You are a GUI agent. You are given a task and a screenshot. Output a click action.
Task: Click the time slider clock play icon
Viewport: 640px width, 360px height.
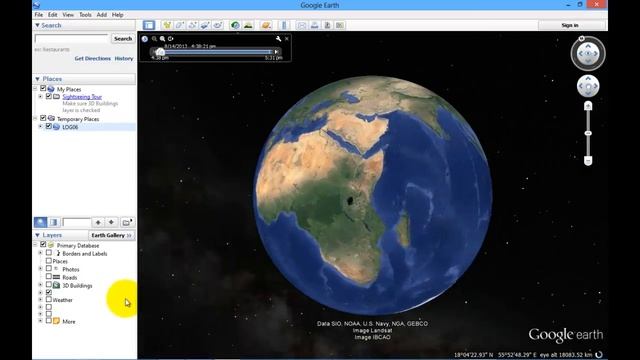(x=145, y=39)
